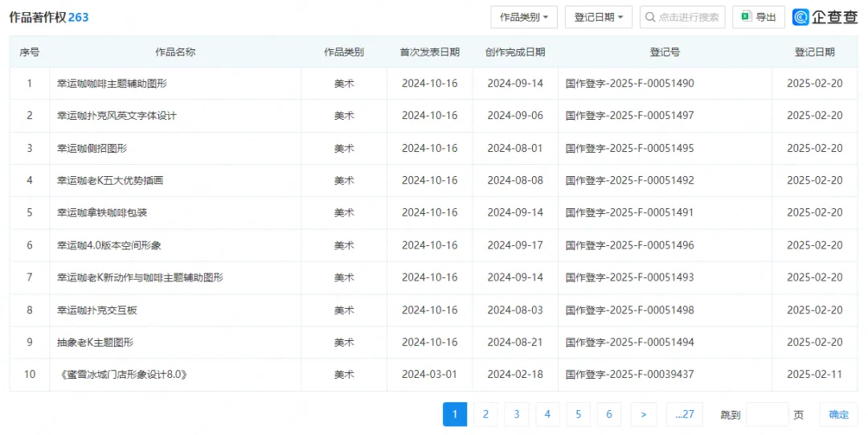868x435 pixels.
Task: Click completion date 2024-08-01
Action: coord(515,148)
